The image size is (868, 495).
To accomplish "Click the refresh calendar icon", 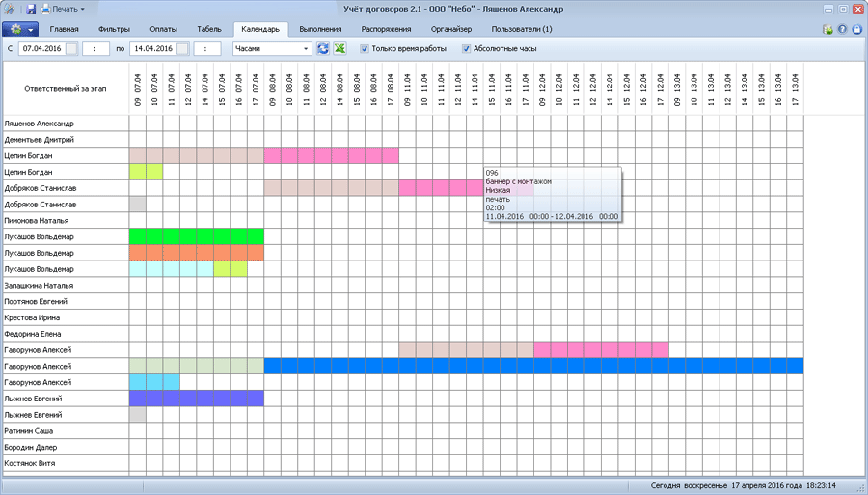I will pos(323,48).
